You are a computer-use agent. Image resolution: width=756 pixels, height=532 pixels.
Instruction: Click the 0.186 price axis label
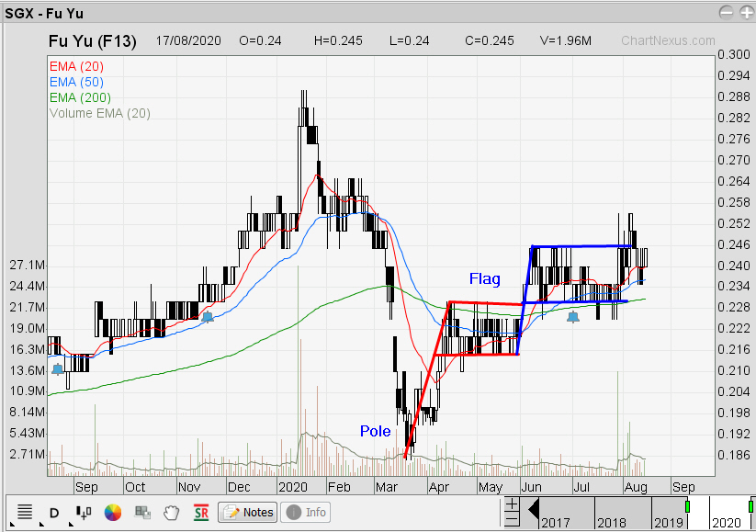pos(734,455)
